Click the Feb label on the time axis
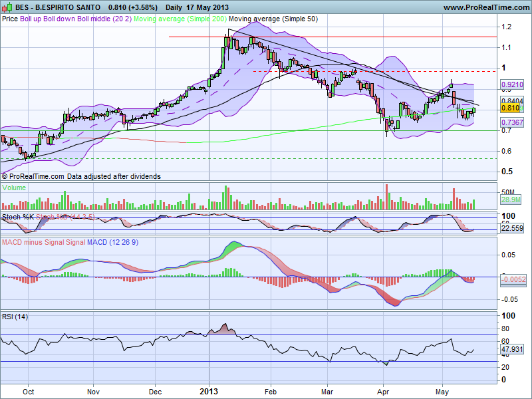Screen dimensions: 532x399 271,392
